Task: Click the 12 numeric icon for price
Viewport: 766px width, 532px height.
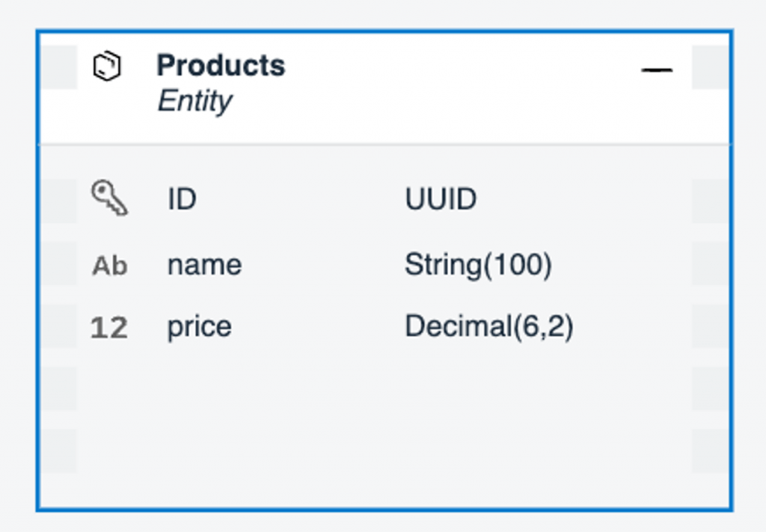Action: 109,328
